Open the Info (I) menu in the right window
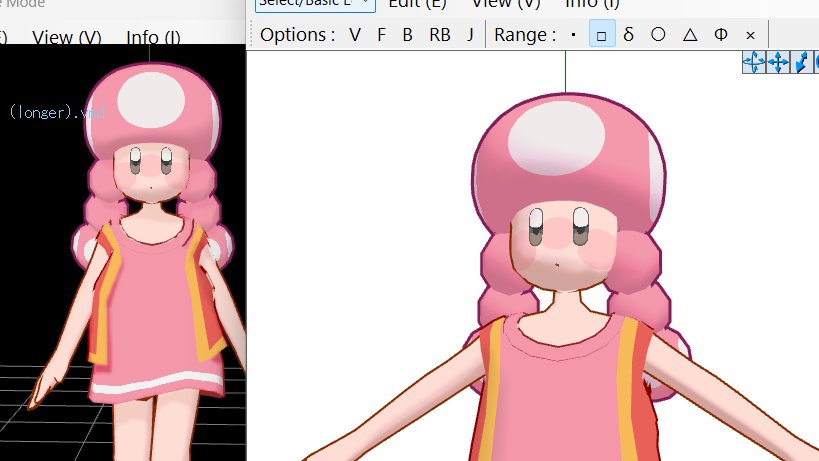The width and height of the screenshot is (819, 461). [592, 4]
